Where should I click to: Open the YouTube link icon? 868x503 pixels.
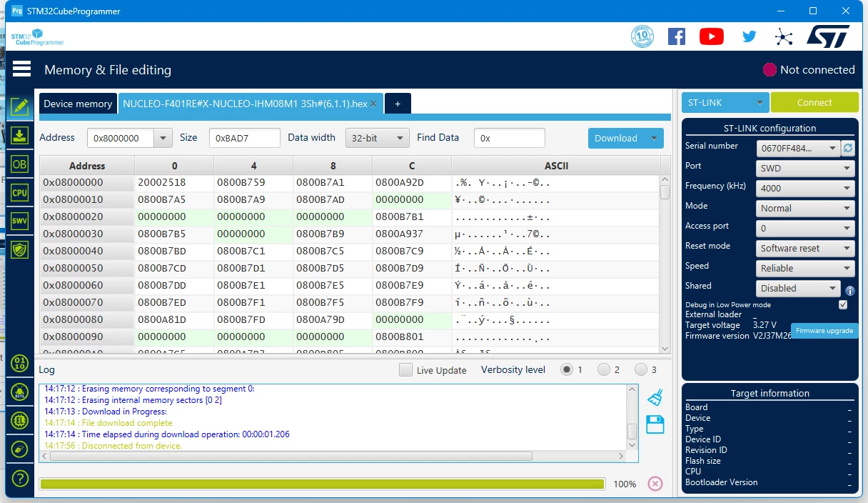pyautogui.click(x=712, y=36)
